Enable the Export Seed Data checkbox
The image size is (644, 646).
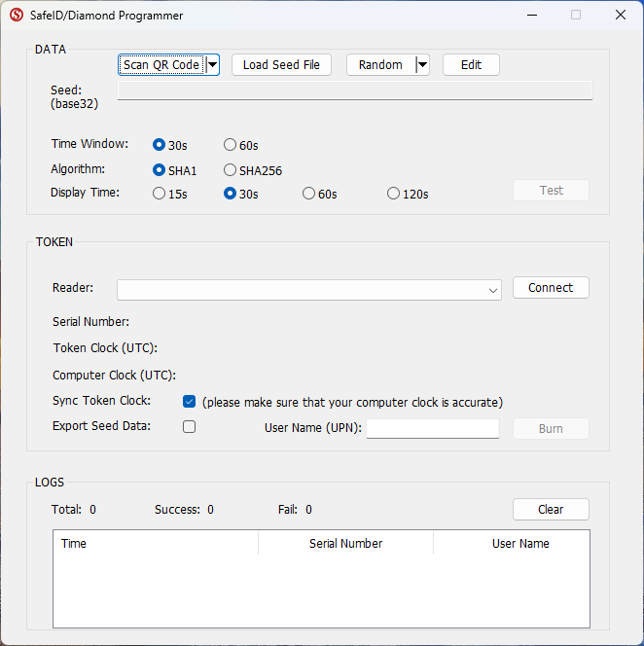[190, 426]
